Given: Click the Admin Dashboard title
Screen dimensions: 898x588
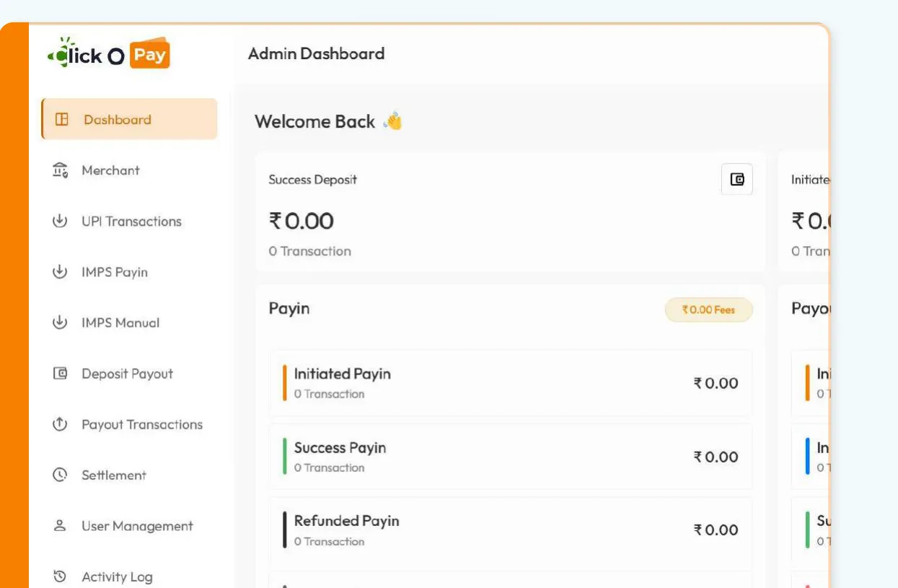Looking at the screenshot, I should [316, 53].
